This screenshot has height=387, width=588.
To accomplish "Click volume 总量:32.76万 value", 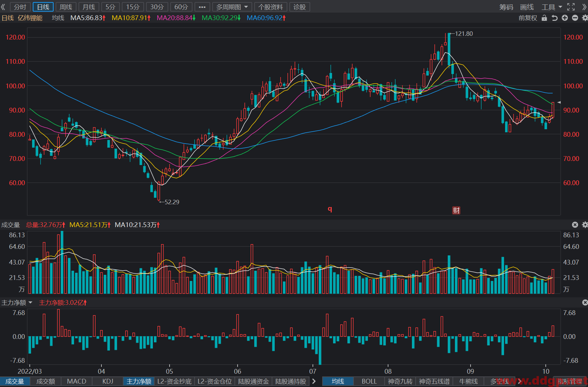I will pyautogui.click(x=45, y=225).
